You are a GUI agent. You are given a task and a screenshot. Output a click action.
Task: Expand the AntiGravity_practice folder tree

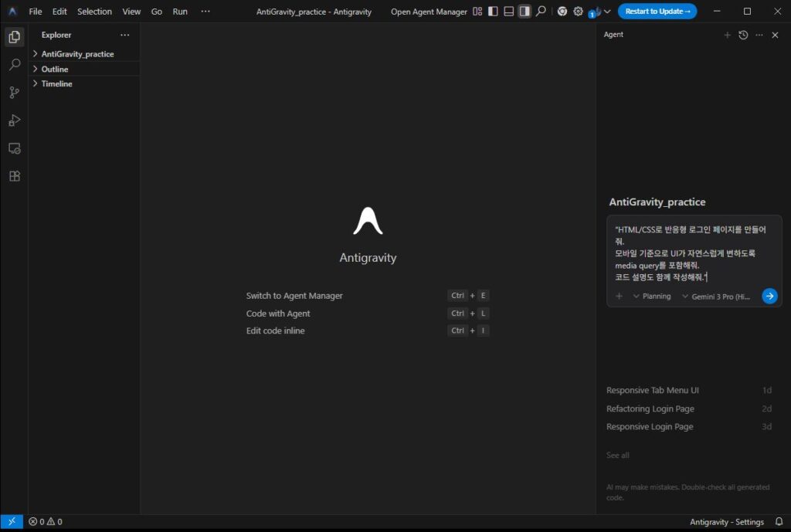76,54
